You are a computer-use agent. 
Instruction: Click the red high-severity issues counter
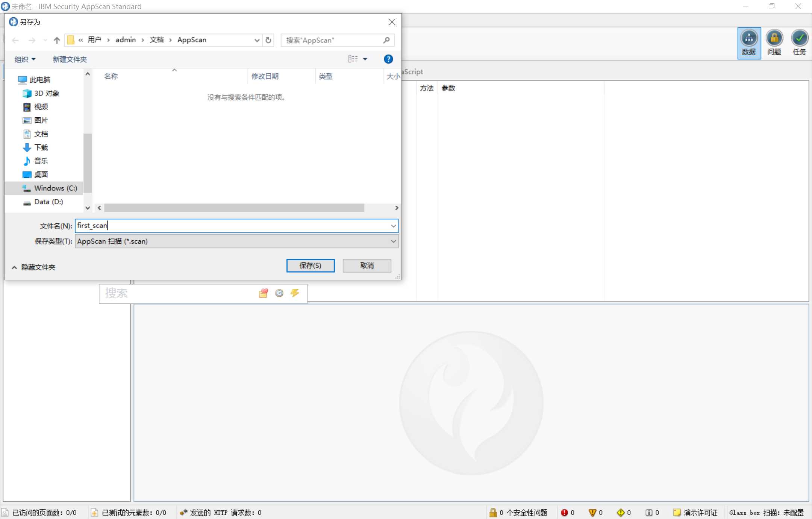coord(568,513)
